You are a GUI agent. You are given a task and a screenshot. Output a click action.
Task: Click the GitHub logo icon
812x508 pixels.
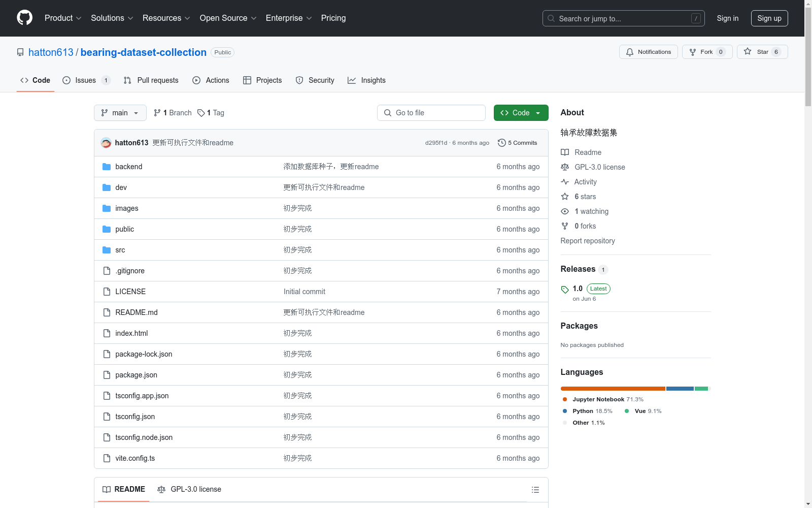24,18
